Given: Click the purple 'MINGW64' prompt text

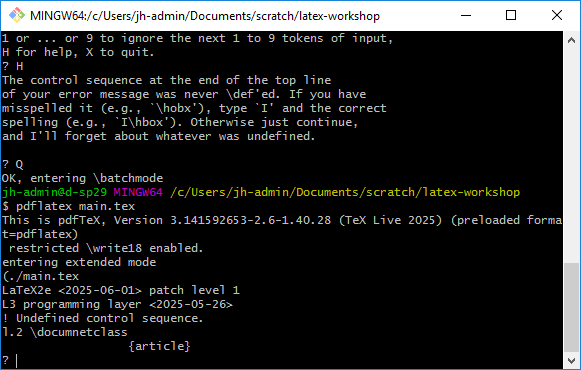Looking at the screenshot, I should tap(138, 192).
